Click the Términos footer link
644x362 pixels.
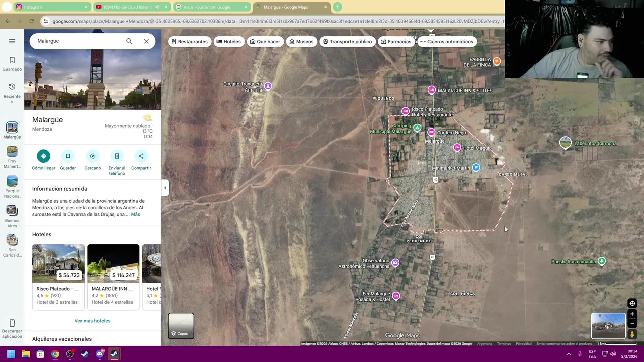pos(504,344)
